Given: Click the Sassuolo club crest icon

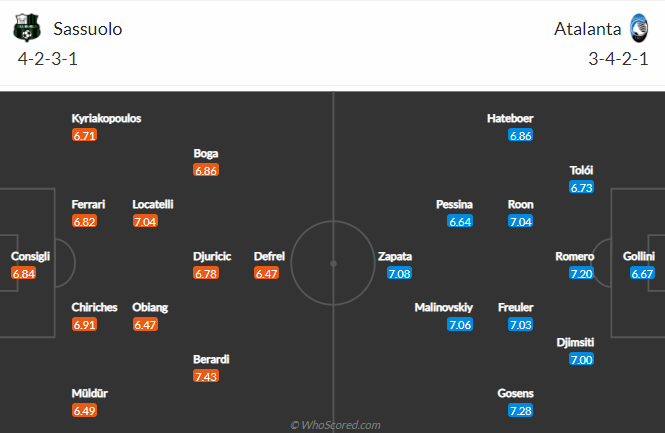Looking at the screenshot, I should tap(24, 29).
